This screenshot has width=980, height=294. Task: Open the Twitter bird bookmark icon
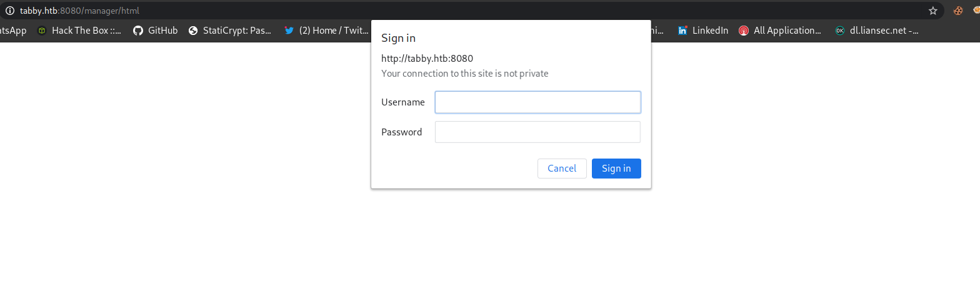click(x=289, y=30)
